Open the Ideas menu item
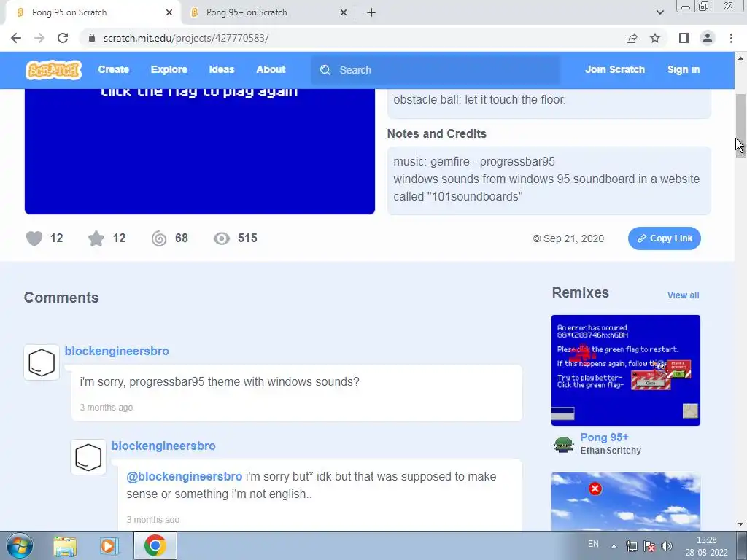 pyautogui.click(x=222, y=69)
